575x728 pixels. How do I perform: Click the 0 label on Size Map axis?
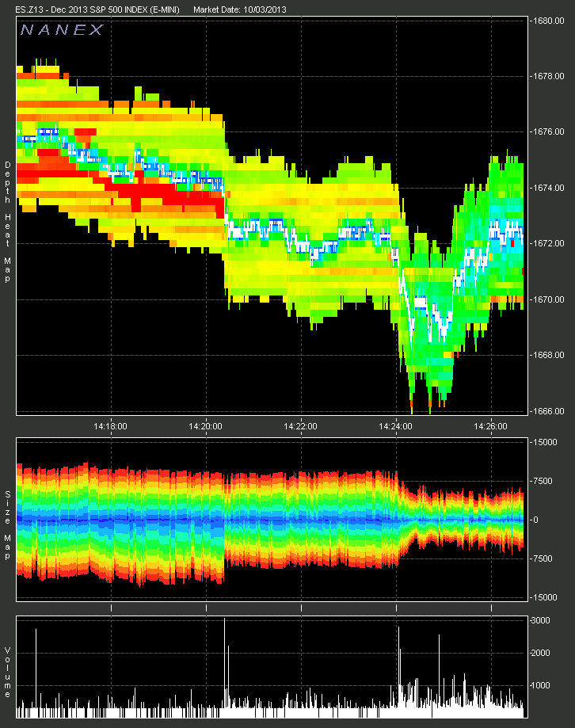(x=536, y=520)
